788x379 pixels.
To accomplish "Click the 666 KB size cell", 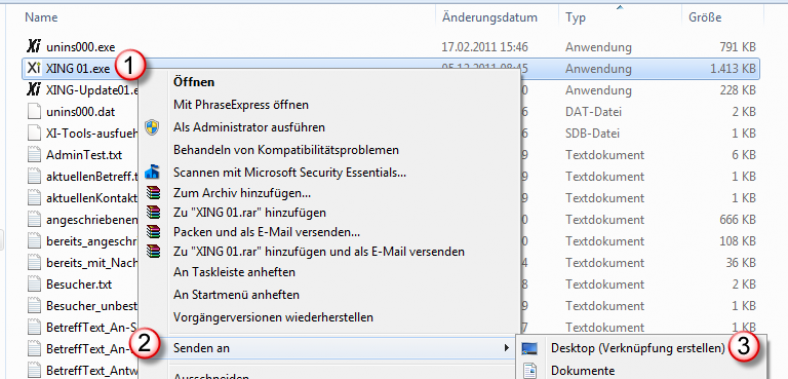I will coord(738,220).
